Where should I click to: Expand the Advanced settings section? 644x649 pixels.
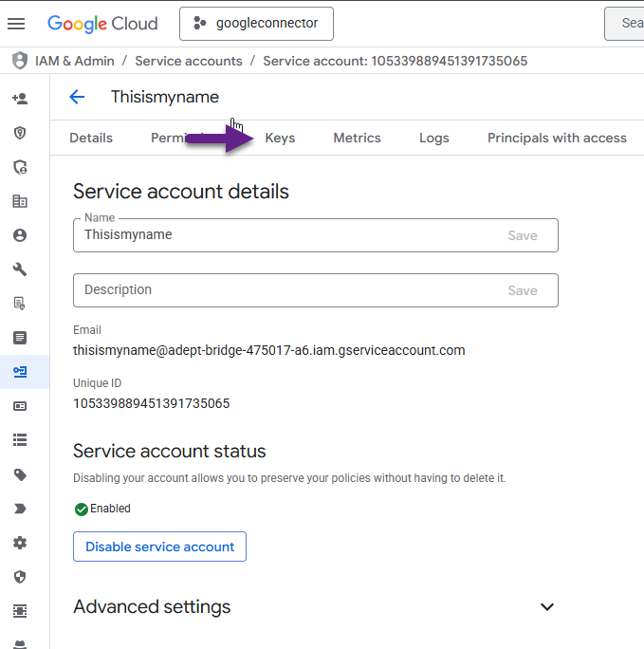point(546,607)
